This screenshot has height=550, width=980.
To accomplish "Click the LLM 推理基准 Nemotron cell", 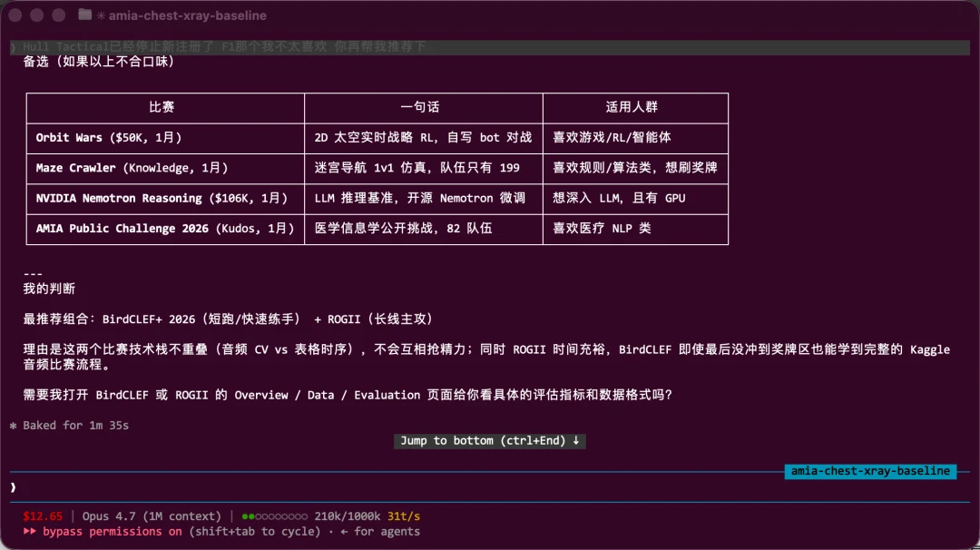I will (x=424, y=198).
